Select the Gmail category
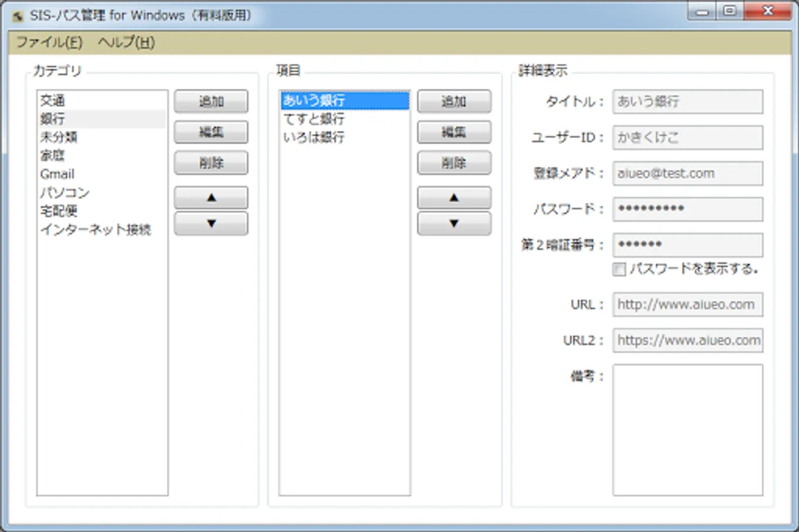The height and width of the screenshot is (532, 799). point(102,174)
